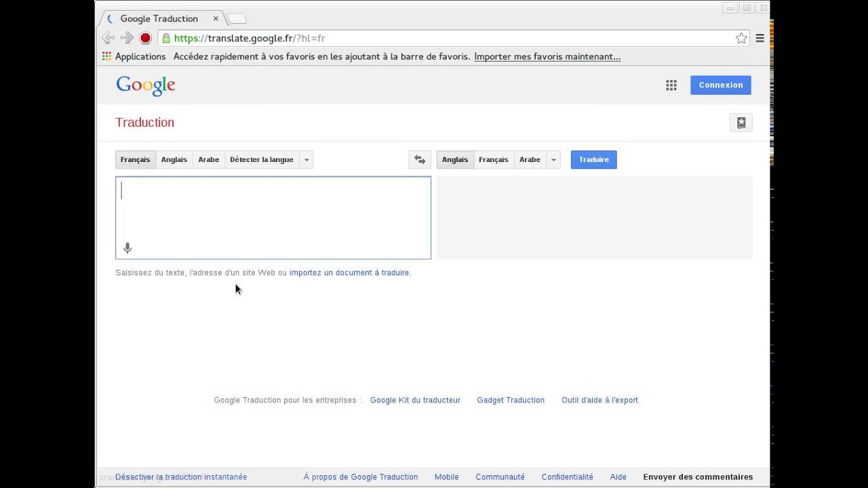The image size is (868, 488).
Task: Click Désactiver la traduction instantanée
Action: click(x=181, y=476)
